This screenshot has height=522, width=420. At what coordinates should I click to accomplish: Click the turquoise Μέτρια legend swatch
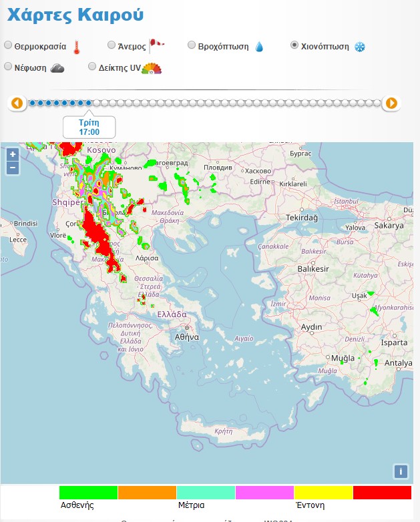(x=206, y=493)
